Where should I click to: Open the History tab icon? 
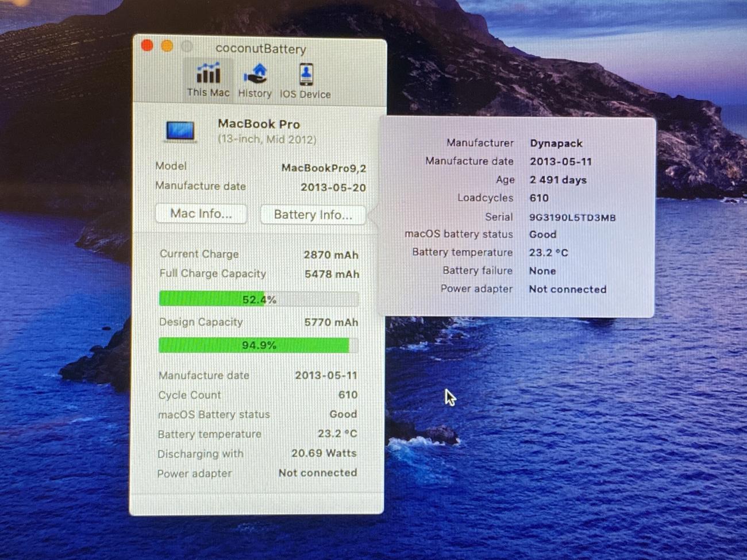pos(255,80)
